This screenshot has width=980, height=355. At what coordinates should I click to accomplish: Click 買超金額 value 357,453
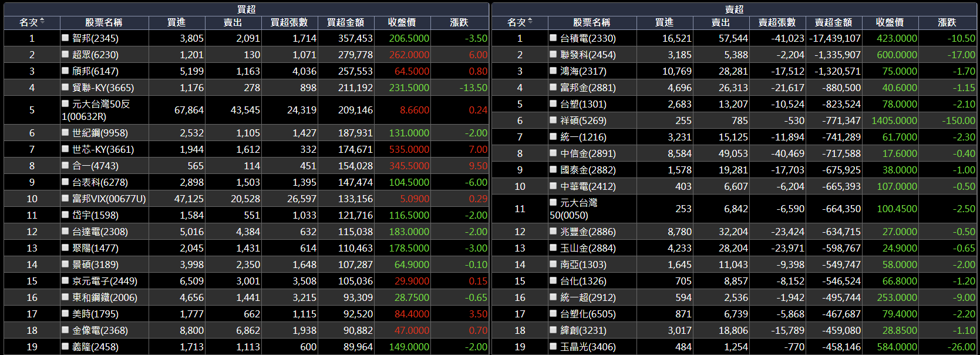pos(355,38)
